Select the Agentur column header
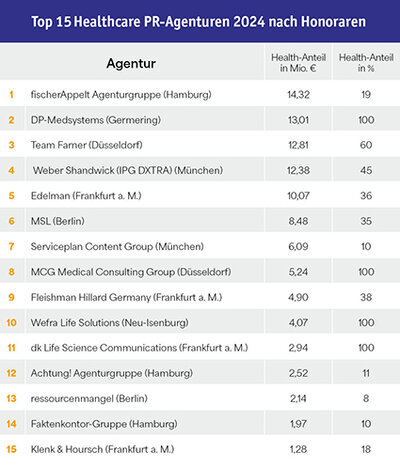Image resolution: width=400 pixels, height=467 pixels. coord(131,63)
